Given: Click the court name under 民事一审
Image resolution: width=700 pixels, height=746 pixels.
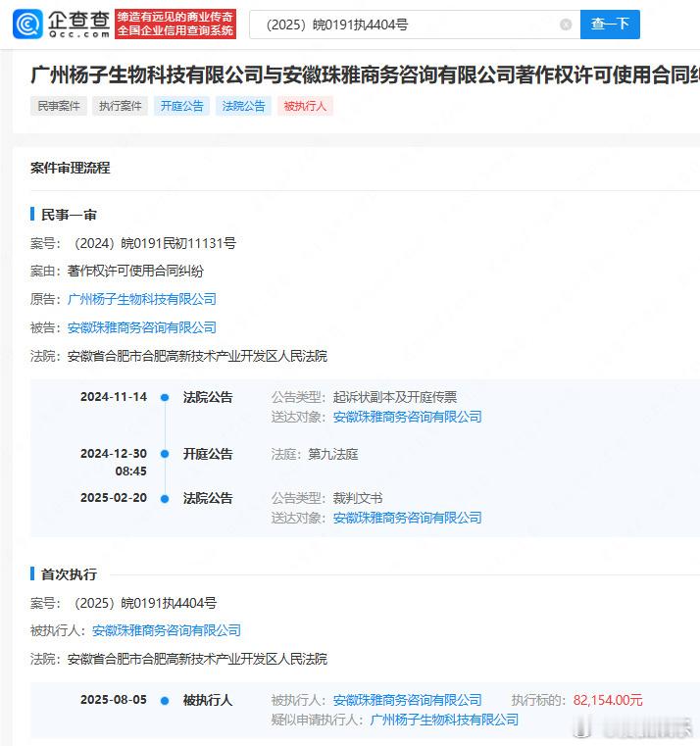Looking at the screenshot, I should [197, 357].
